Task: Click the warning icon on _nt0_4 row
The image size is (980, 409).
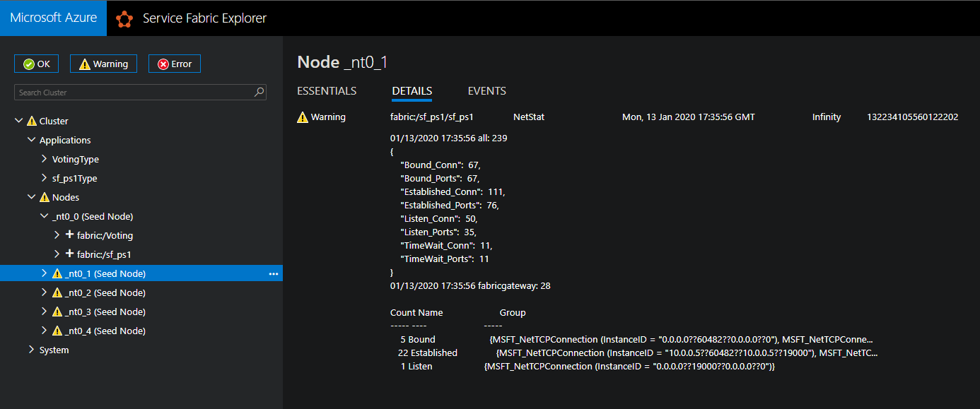Action: (57, 331)
